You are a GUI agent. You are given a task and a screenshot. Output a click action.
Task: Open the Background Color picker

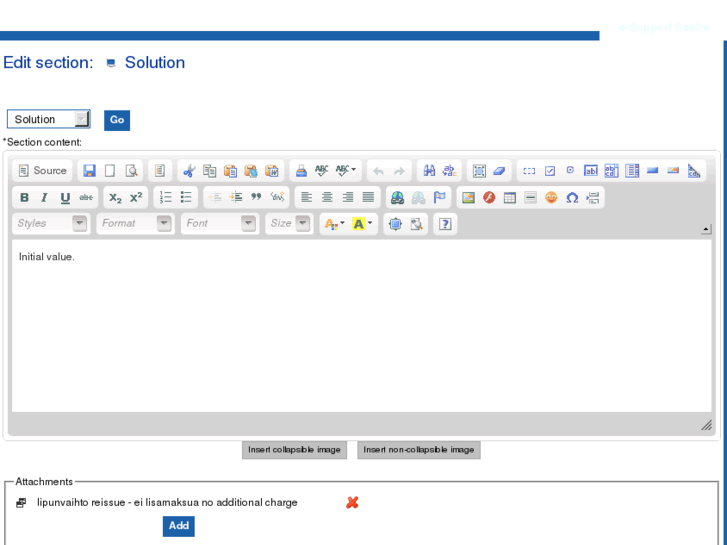click(x=362, y=224)
